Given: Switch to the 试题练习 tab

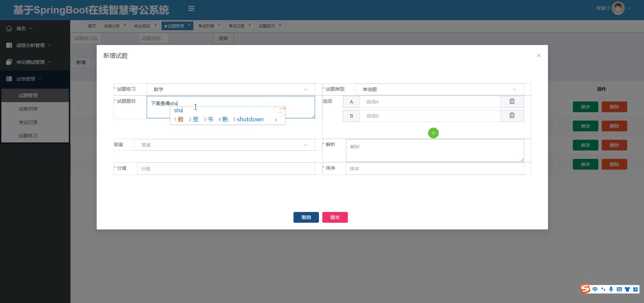Looking at the screenshot, I should 267,26.
